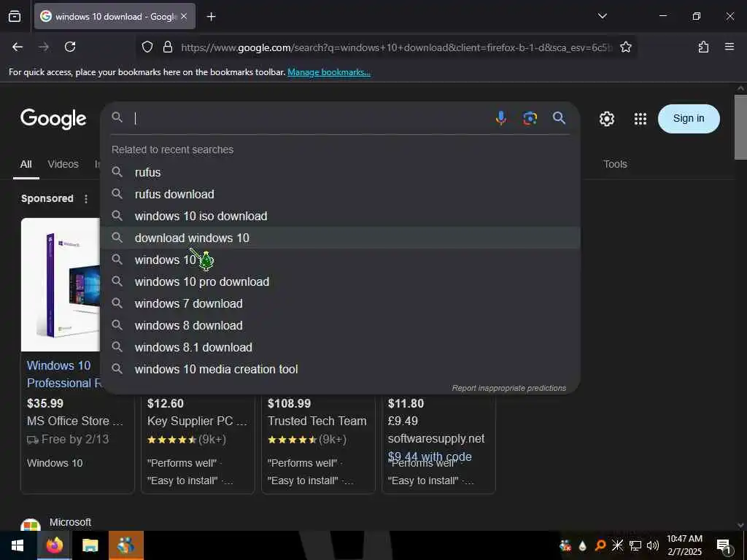
Task: Open the Extensions puzzle icon
Action: pyautogui.click(x=703, y=47)
